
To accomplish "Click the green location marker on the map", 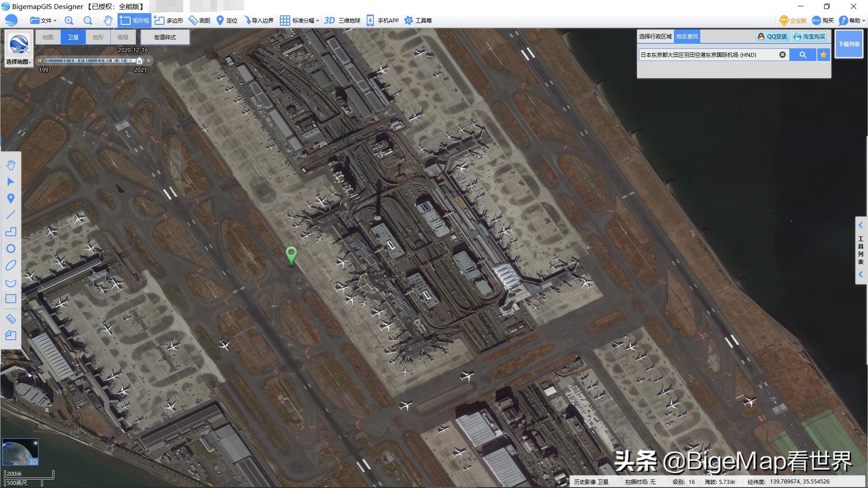I will pyautogui.click(x=291, y=255).
